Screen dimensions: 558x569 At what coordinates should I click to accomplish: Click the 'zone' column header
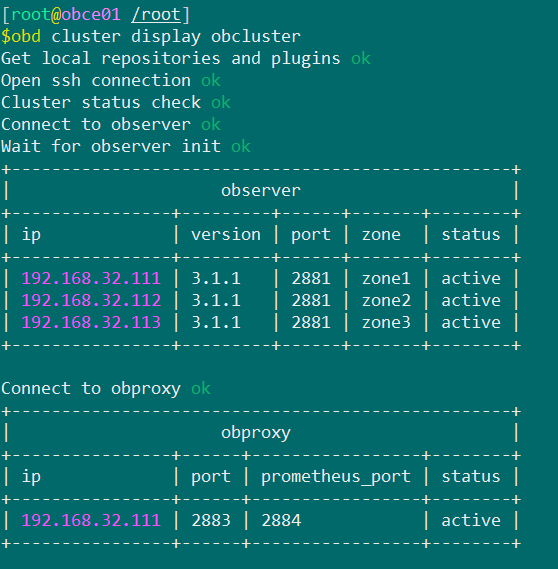click(x=381, y=235)
